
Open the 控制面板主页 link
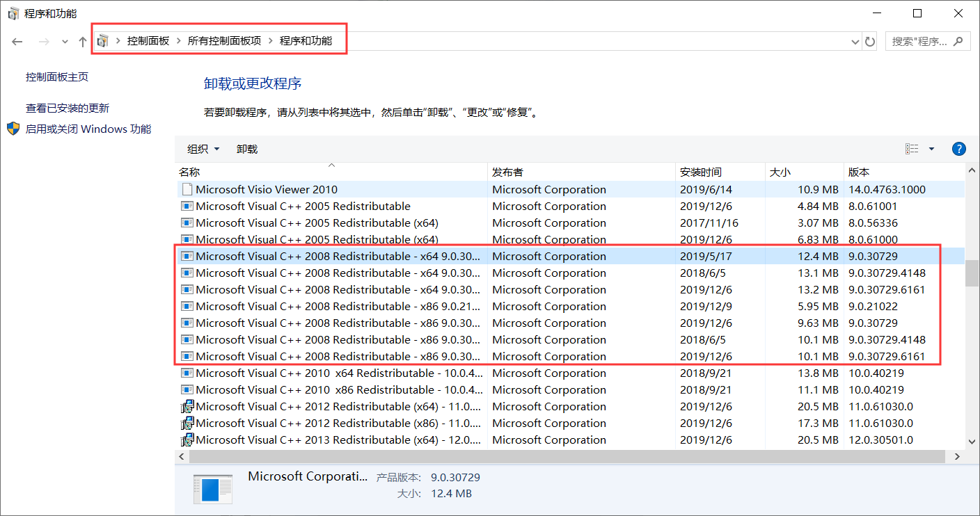pos(57,77)
